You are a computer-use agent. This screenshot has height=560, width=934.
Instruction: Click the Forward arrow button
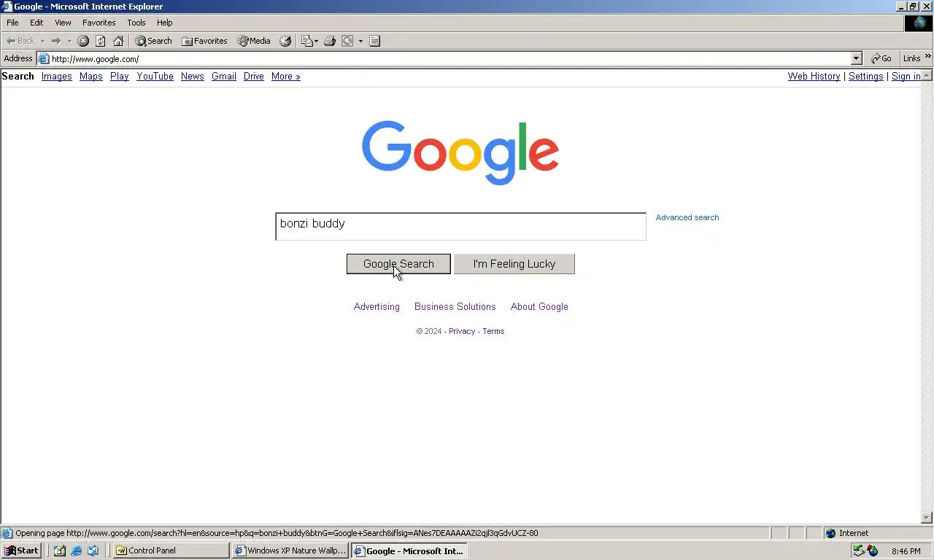click(56, 41)
